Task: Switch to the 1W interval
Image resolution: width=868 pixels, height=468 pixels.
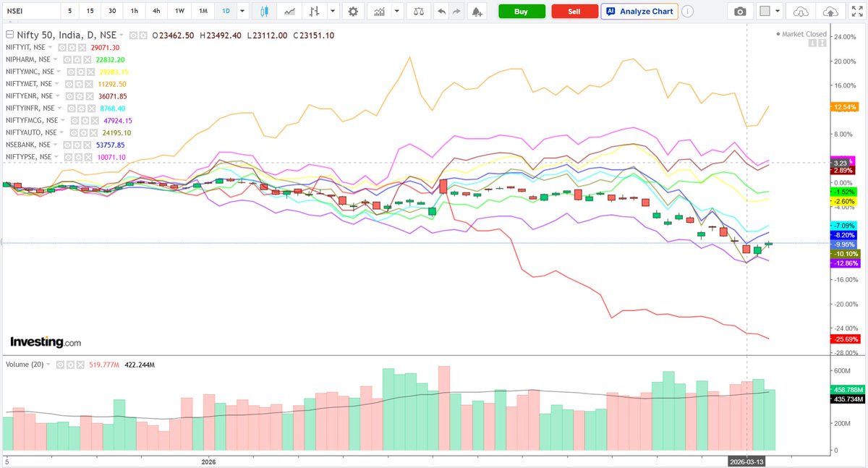Action: click(180, 12)
